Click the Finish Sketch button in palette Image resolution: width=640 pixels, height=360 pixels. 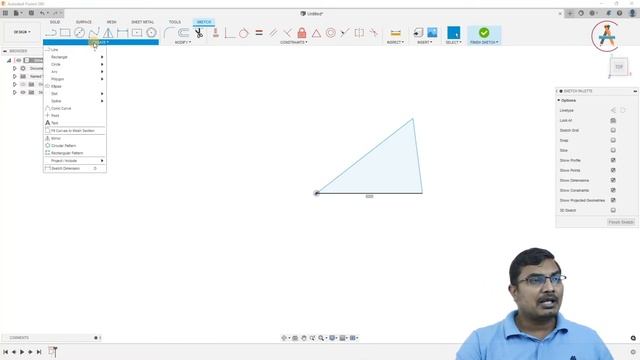click(x=621, y=222)
